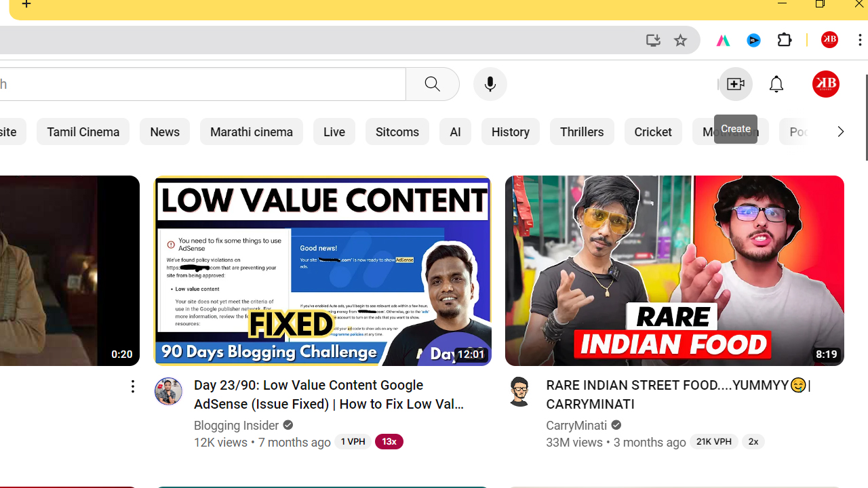Open a new browser tab

click(x=26, y=5)
